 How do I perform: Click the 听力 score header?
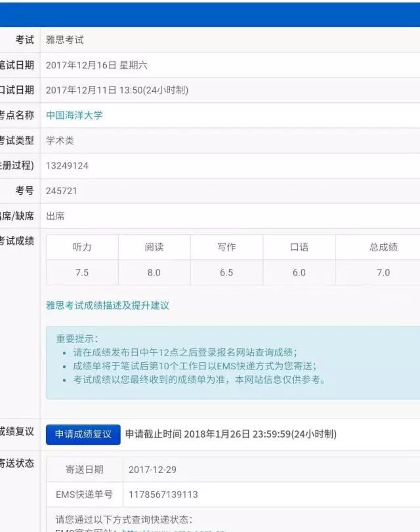coord(82,247)
